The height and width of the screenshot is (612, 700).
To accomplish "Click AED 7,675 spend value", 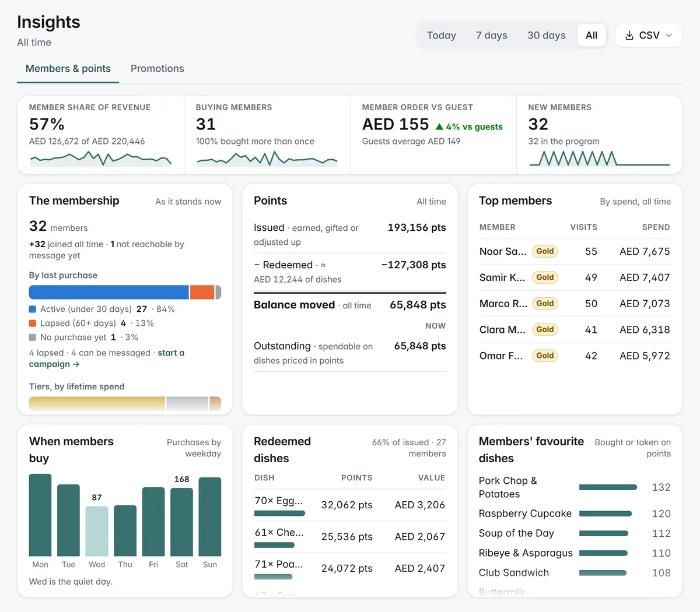I will pos(645,251).
